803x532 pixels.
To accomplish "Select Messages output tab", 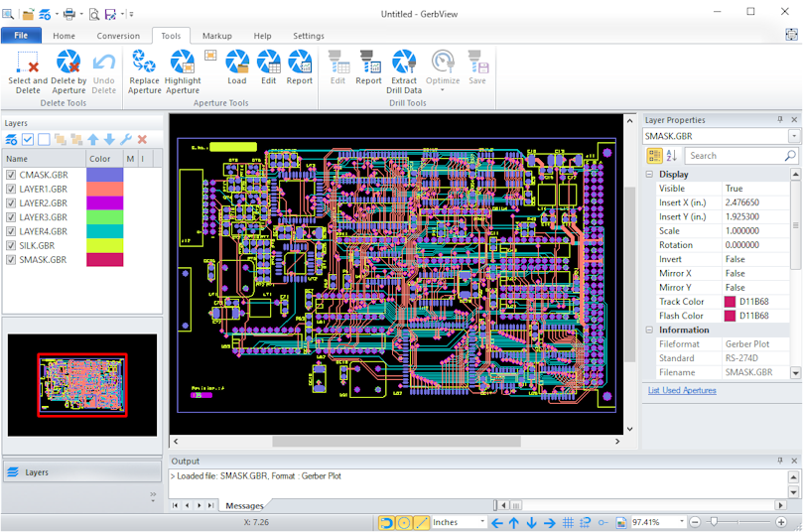I will pos(244,505).
